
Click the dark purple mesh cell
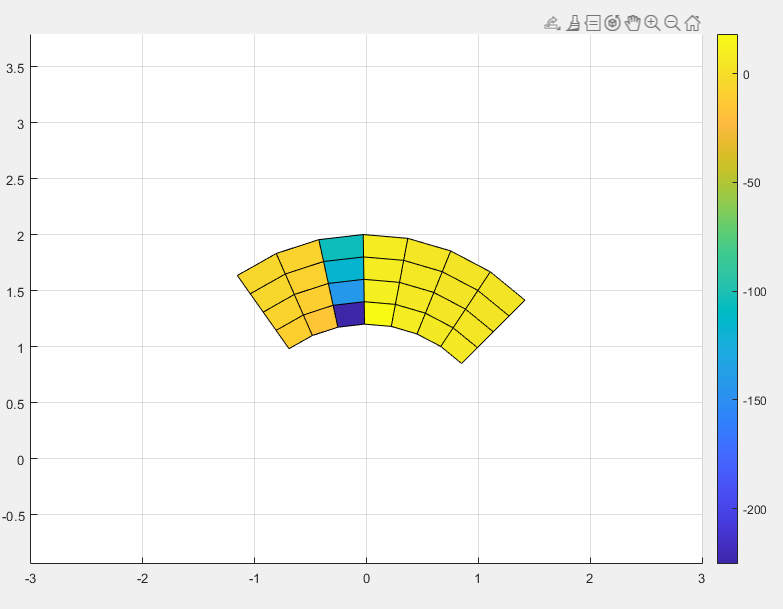tap(349, 314)
